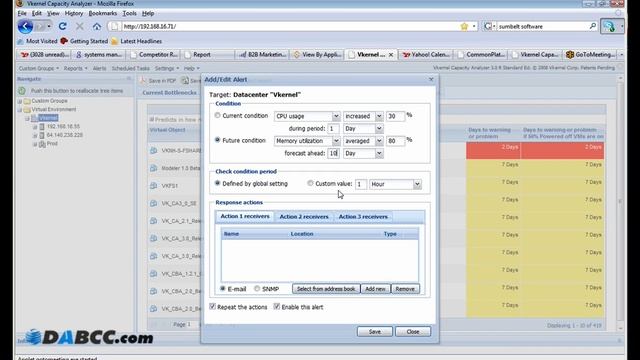Select the Future condition radio button

tap(218, 140)
